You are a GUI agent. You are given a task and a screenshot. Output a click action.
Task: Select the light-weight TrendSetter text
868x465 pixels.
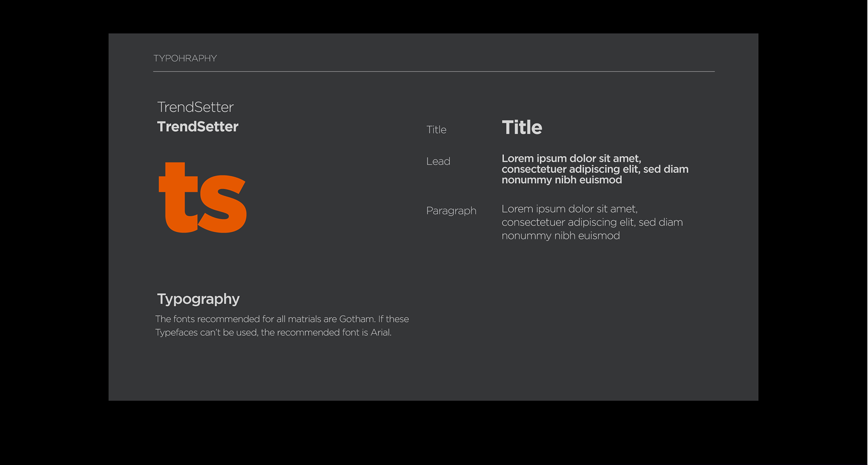click(x=195, y=107)
